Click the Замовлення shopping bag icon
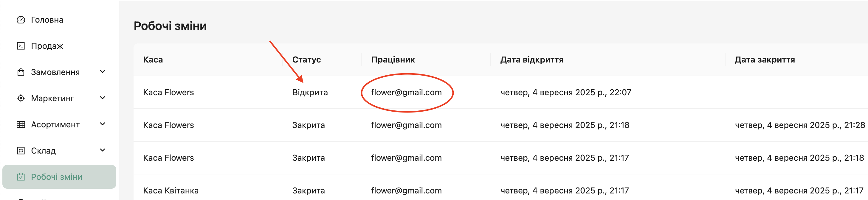The height and width of the screenshot is (200, 868). pos(21,72)
